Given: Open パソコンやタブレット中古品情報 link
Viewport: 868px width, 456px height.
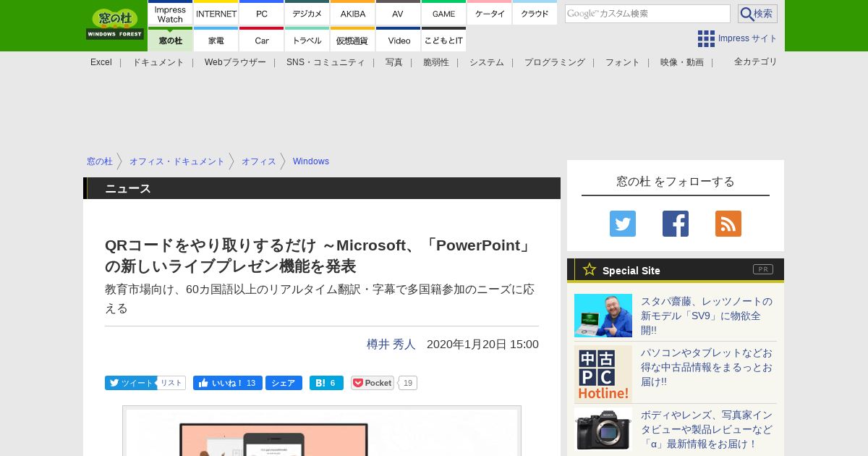Looking at the screenshot, I should click(x=707, y=367).
